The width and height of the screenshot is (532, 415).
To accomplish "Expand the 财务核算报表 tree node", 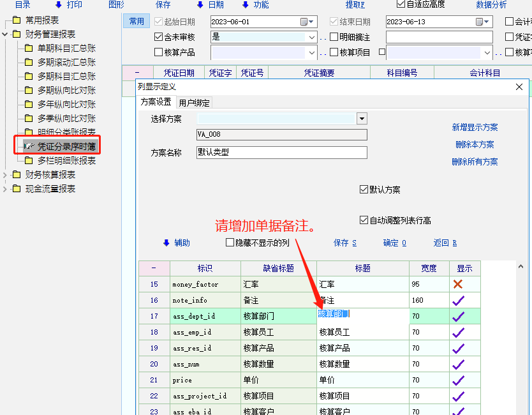I will [6, 175].
